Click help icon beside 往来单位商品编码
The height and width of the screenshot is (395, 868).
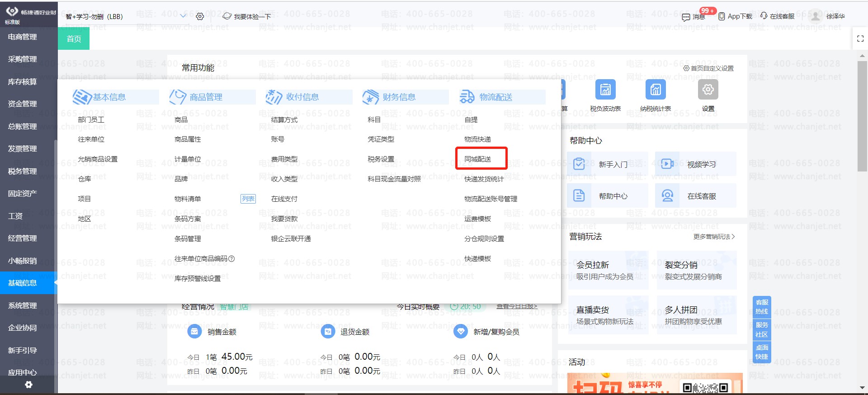coord(231,259)
